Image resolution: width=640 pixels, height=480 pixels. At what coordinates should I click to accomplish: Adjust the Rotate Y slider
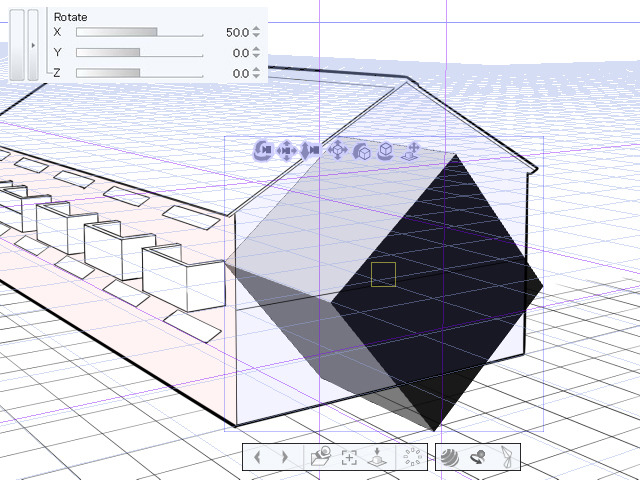tap(140, 53)
